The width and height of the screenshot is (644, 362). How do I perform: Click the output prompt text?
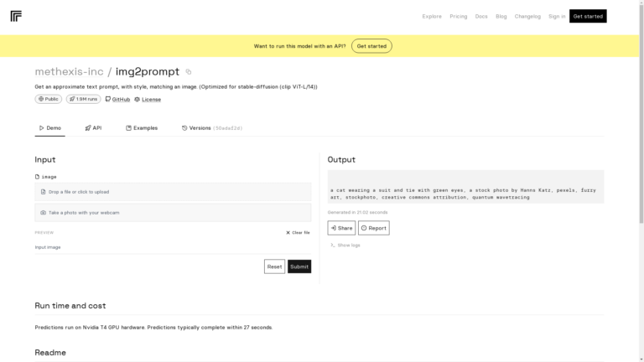pyautogui.click(x=463, y=194)
